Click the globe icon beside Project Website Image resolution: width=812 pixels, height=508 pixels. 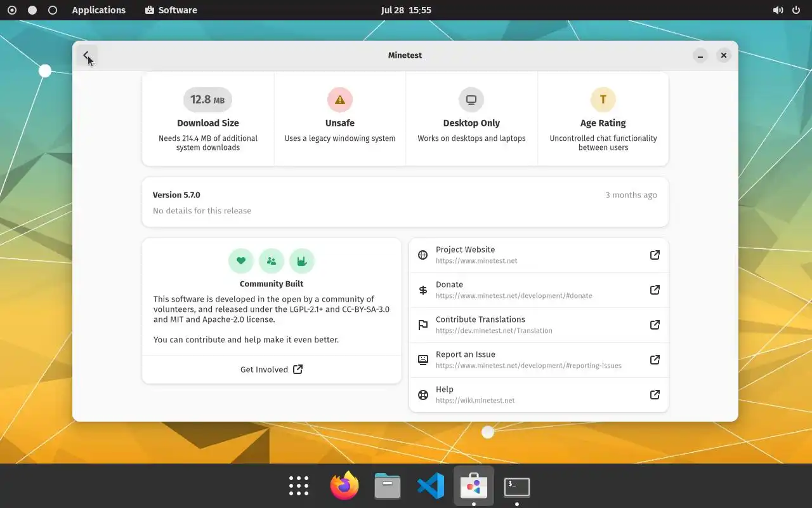click(423, 255)
